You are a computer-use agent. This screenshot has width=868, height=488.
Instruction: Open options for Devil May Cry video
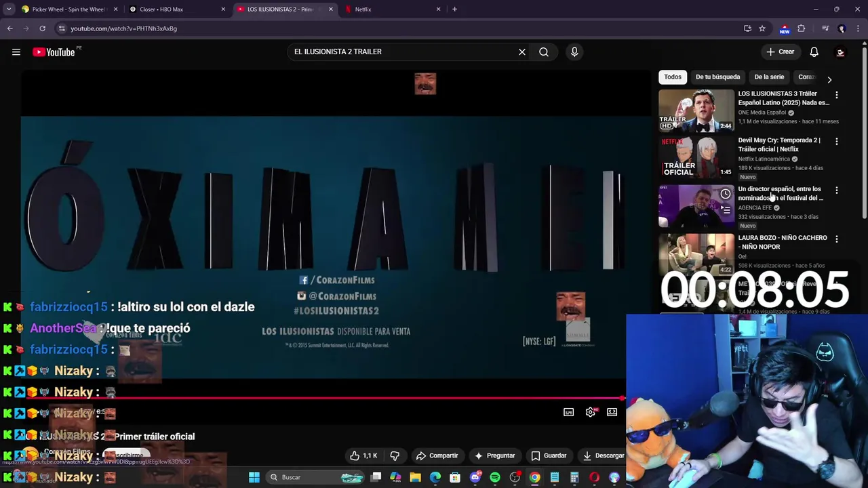(x=836, y=142)
